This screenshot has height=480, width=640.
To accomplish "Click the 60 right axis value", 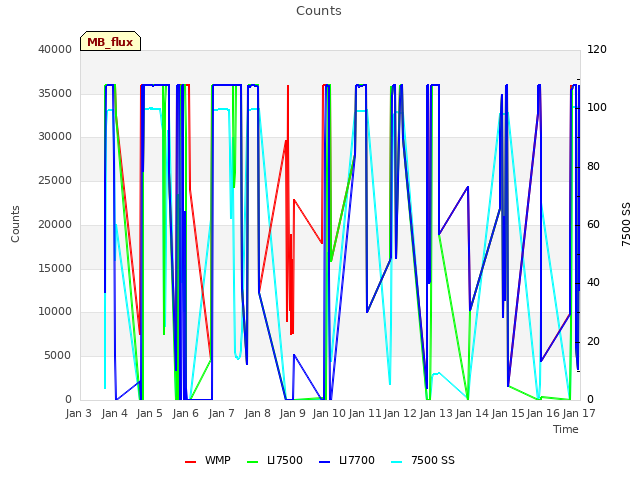I will 593,224.
